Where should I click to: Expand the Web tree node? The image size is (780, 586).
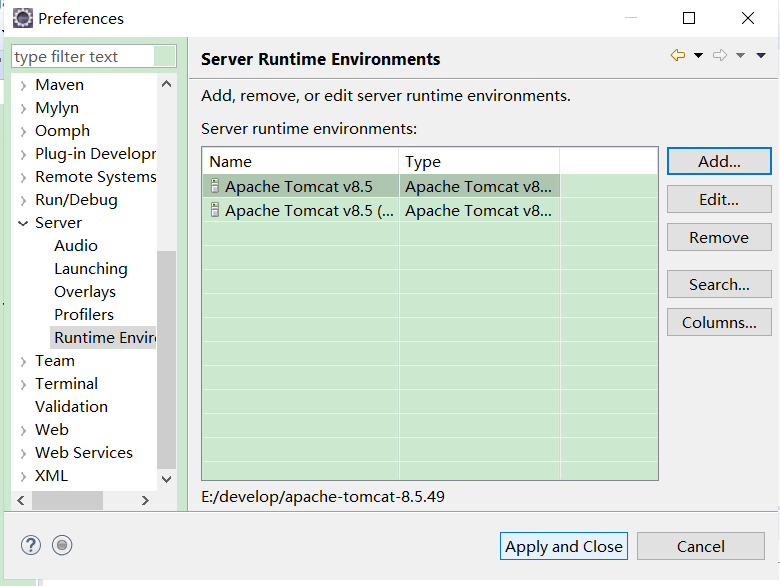23,430
